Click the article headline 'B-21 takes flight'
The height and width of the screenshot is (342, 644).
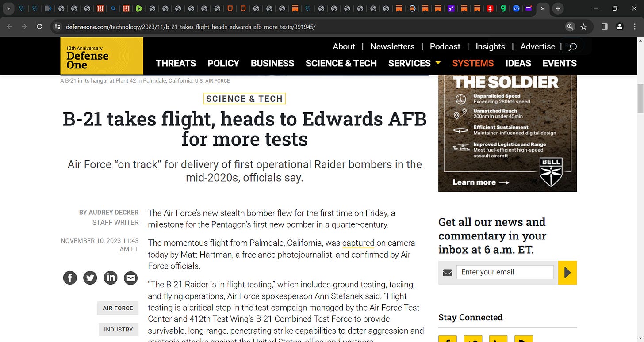[x=245, y=129]
